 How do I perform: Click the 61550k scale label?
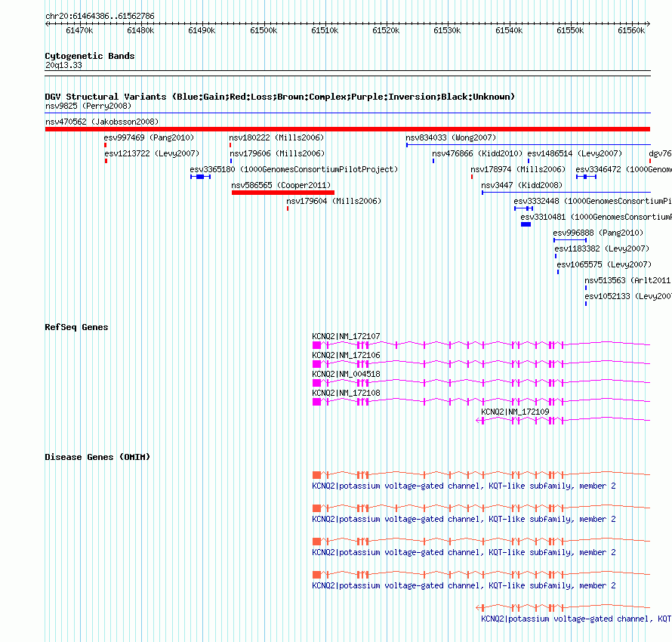click(x=570, y=30)
